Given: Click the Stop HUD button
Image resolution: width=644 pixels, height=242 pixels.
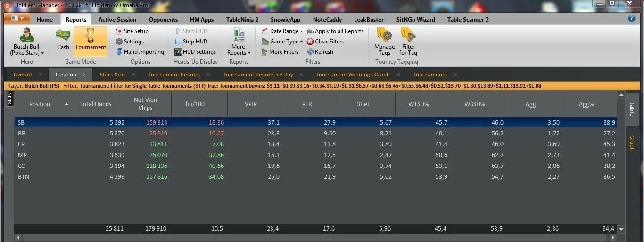Looking at the screenshot, I should pos(191,42).
